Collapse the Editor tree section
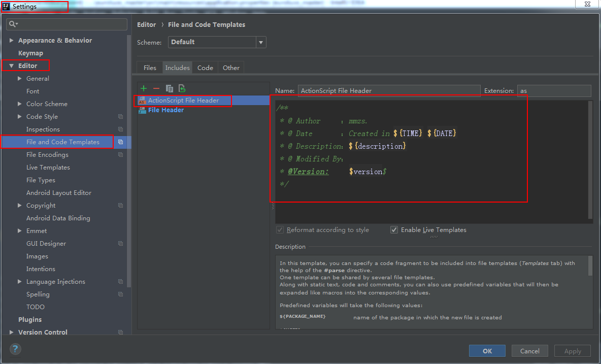Screen dimensions: 601x364 click(11, 65)
